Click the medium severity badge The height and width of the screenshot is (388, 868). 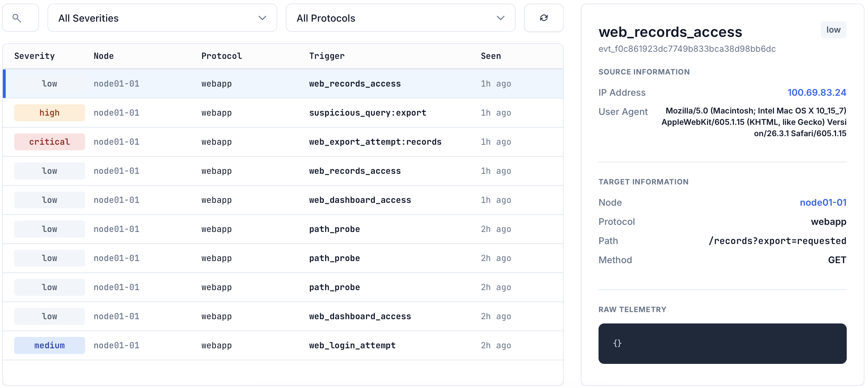[x=50, y=345]
